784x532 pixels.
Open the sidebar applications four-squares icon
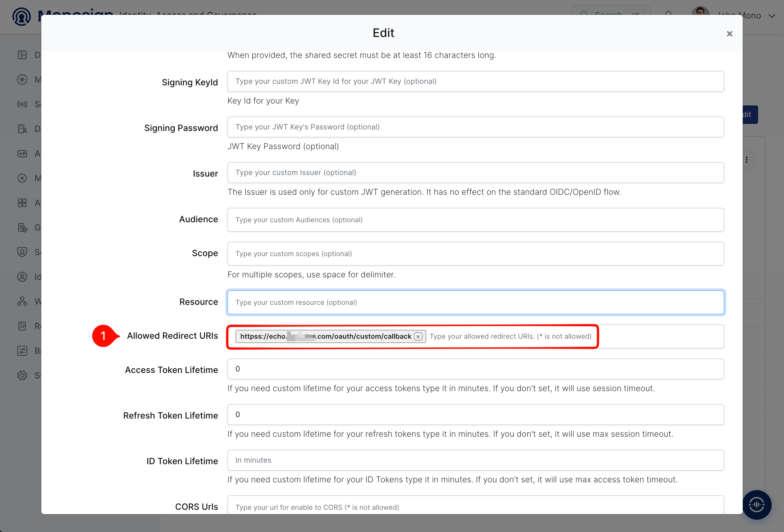[22, 203]
